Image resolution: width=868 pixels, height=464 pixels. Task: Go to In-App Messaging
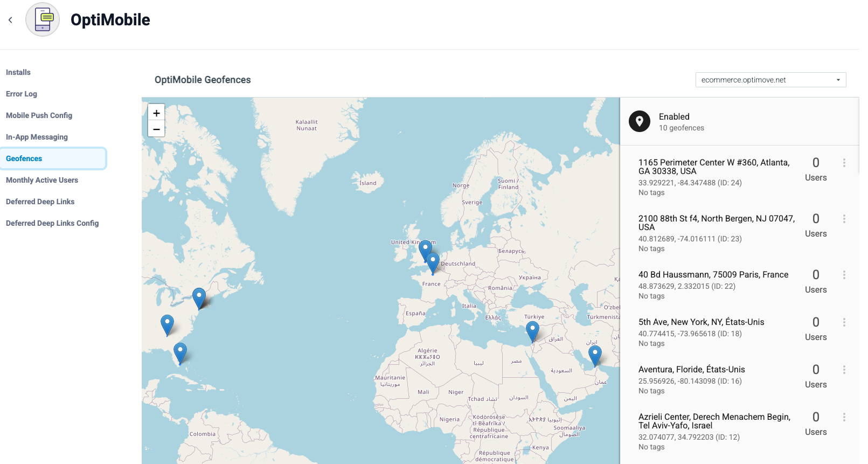[x=37, y=137]
